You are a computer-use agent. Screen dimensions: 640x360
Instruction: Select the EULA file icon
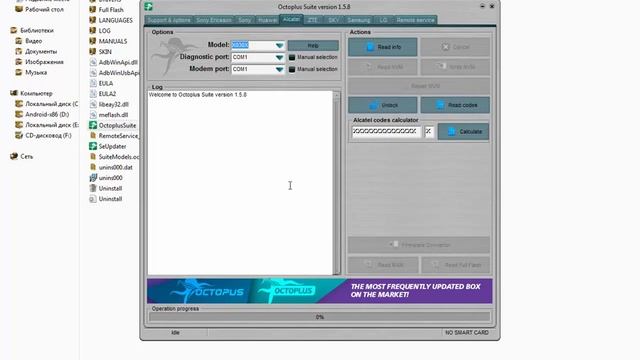click(93, 83)
